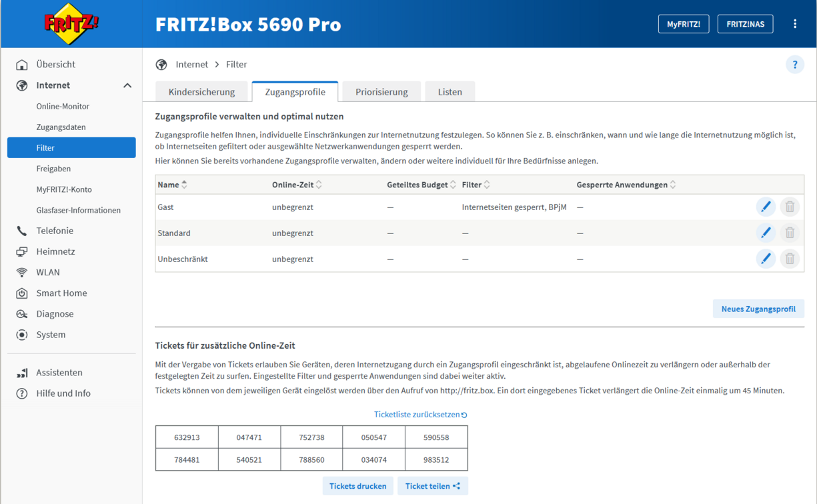
Task: Sort the table by Name column
Action: point(185,185)
